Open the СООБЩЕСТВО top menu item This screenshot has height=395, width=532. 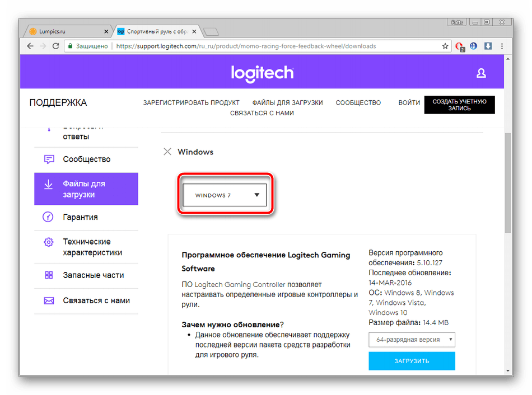coord(358,103)
